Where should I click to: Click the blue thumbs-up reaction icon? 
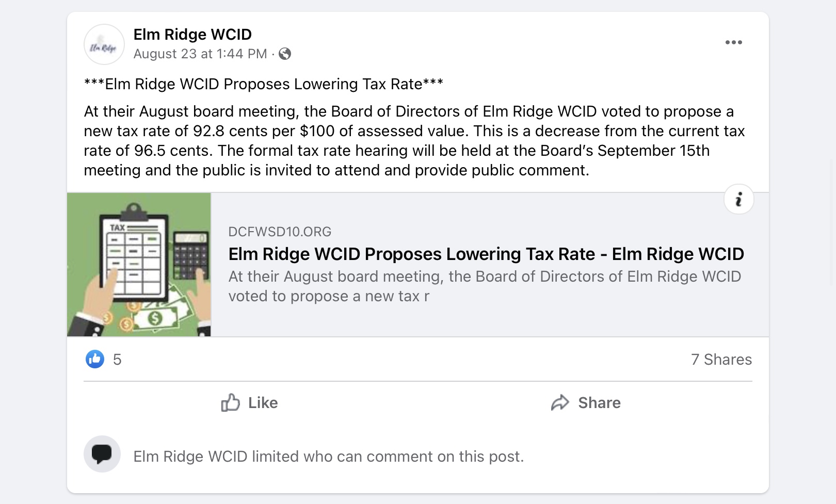[95, 359]
